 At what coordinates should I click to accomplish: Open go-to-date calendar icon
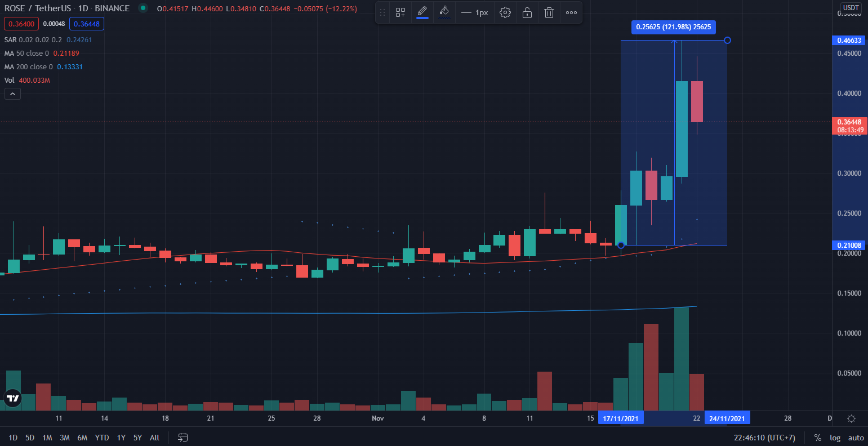pos(183,438)
